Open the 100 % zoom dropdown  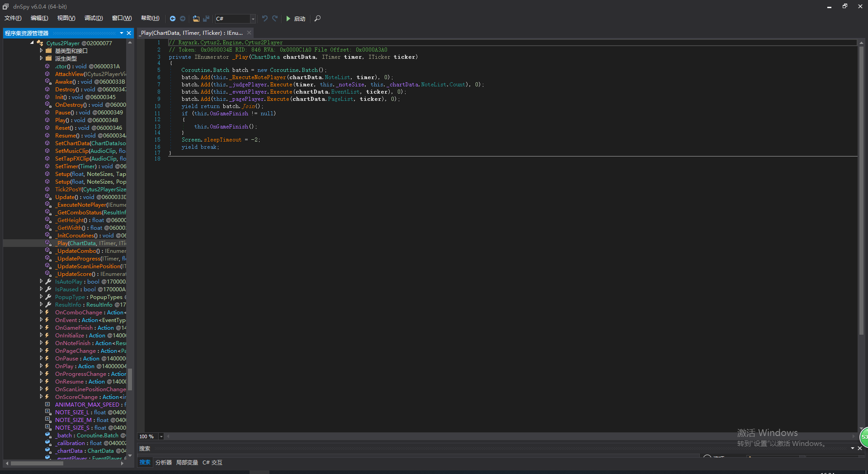coord(161,436)
